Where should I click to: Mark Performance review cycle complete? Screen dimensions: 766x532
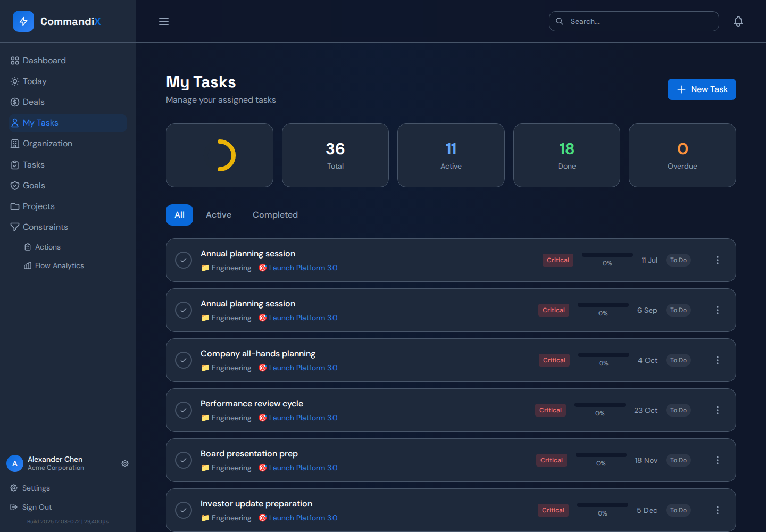184,410
